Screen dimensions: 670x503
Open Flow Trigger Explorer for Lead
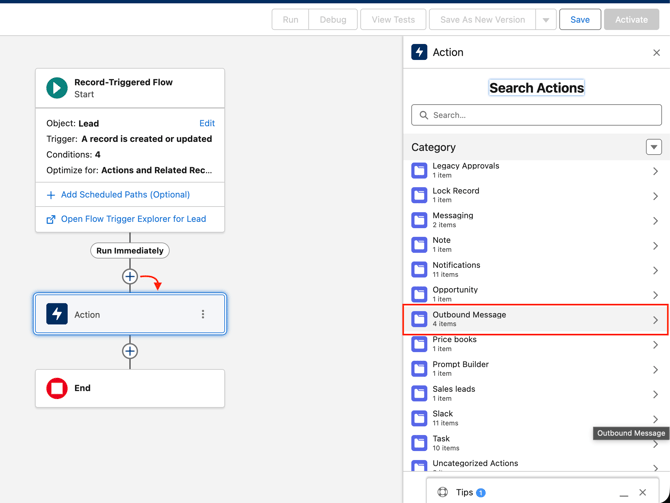click(133, 219)
